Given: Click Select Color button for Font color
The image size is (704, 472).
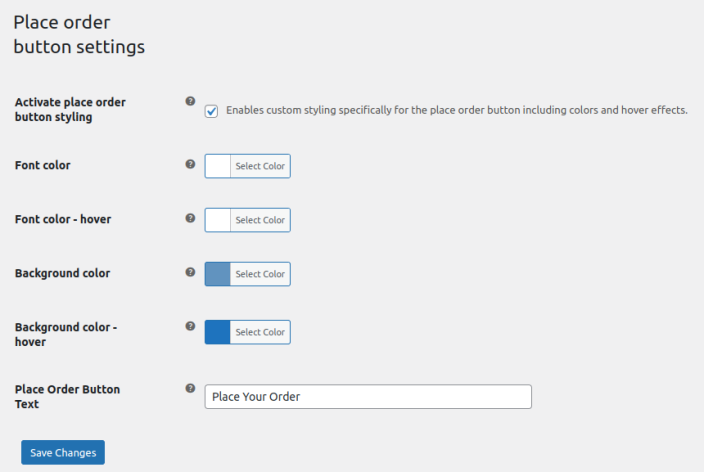Looking at the screenshot, I should point(260,166).
